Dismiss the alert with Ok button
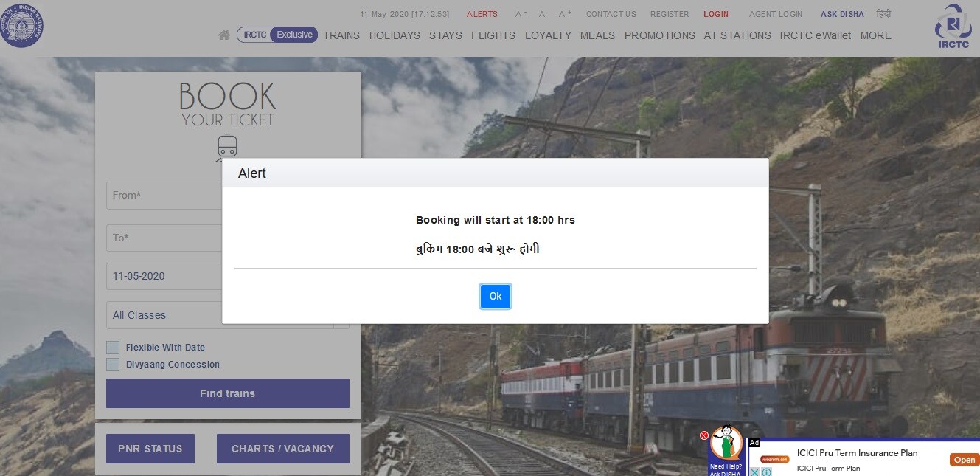 (x=496, y=297)
